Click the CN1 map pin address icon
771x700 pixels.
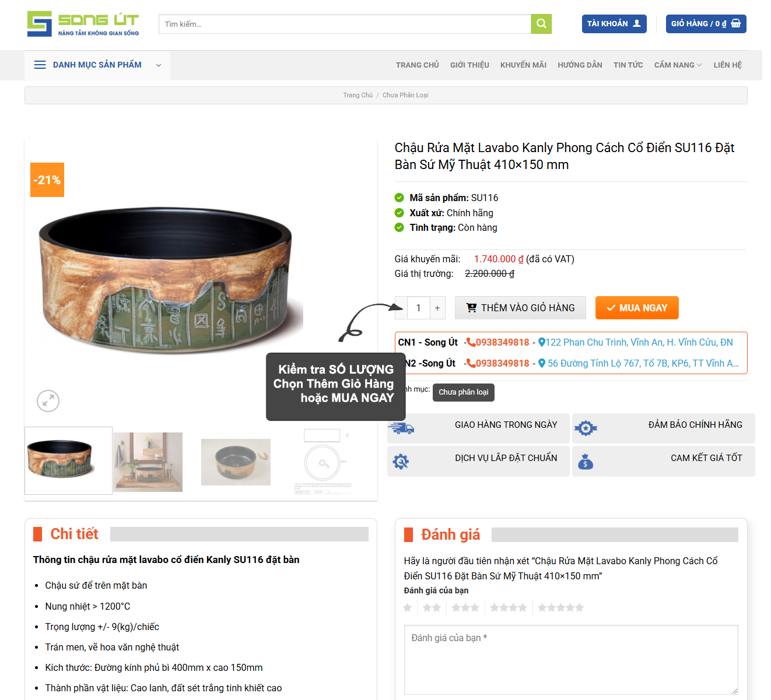point(541,343)
